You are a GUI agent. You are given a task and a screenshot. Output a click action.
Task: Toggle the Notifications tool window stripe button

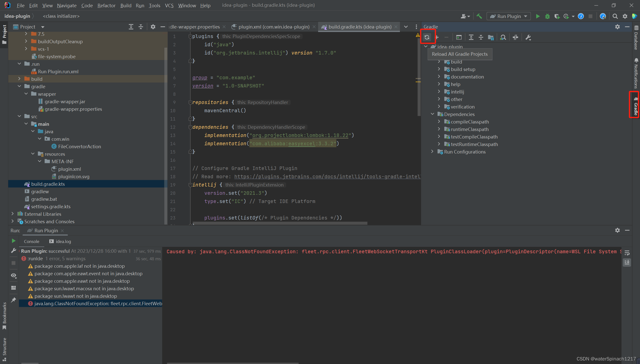point(636,73)
